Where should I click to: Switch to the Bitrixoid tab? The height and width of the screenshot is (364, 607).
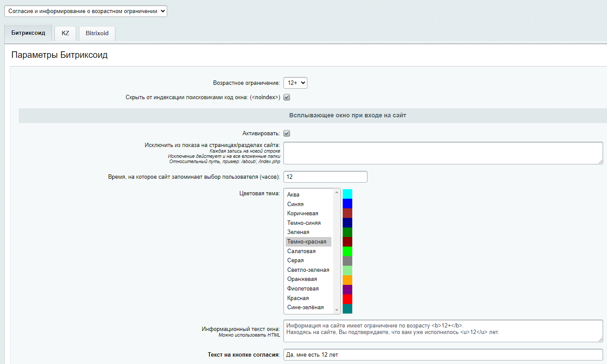click(97, 33)
